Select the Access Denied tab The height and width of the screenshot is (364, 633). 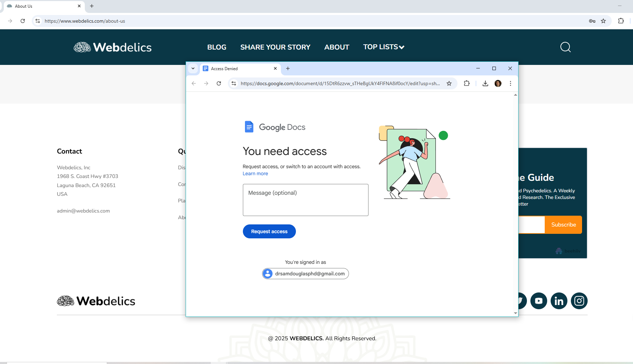click(240, 68)
